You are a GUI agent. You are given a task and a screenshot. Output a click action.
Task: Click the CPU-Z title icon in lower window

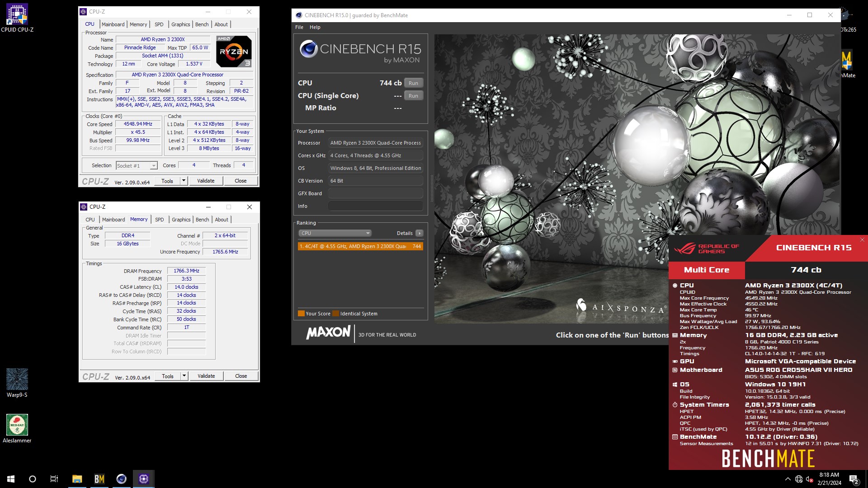(x=84, y=207)
